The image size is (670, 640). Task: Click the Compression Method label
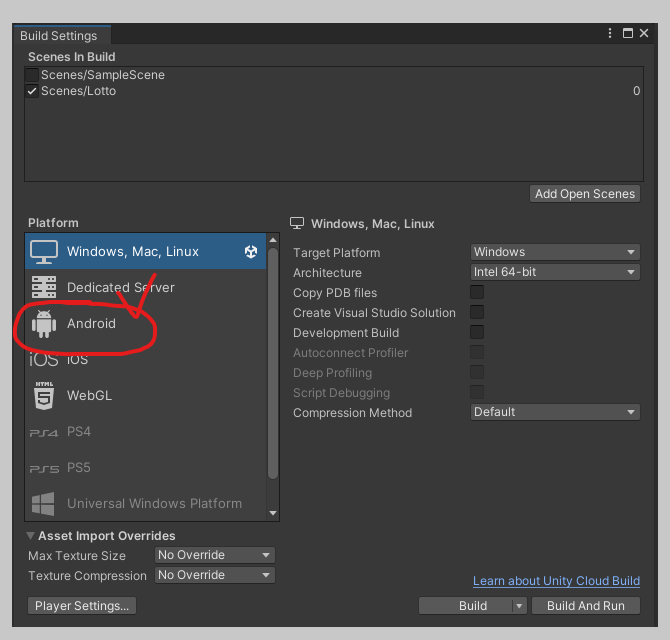click(x=353, y=413)
